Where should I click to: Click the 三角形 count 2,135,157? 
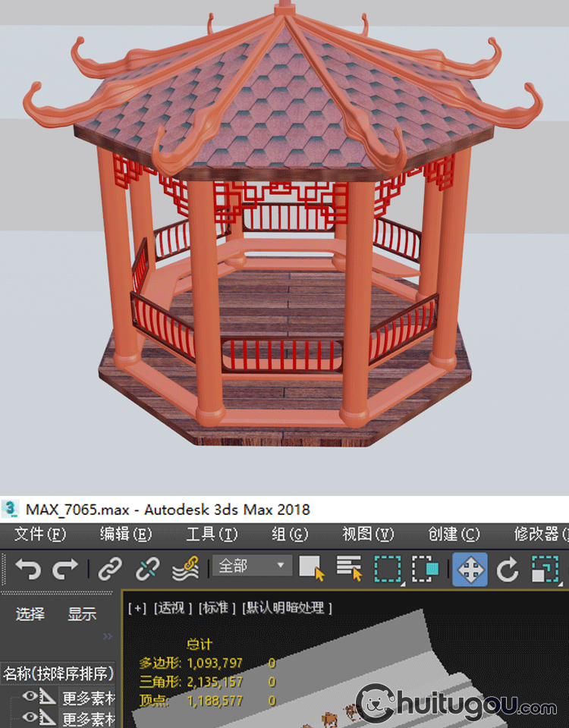pos(215,682)
